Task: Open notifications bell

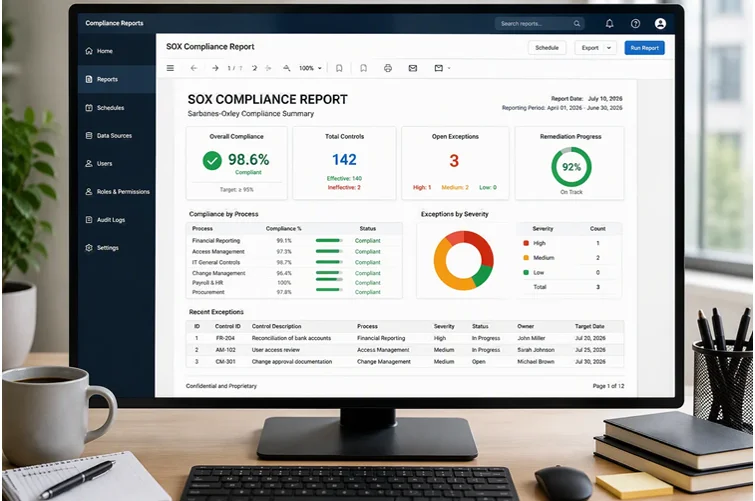Action: 610,23
